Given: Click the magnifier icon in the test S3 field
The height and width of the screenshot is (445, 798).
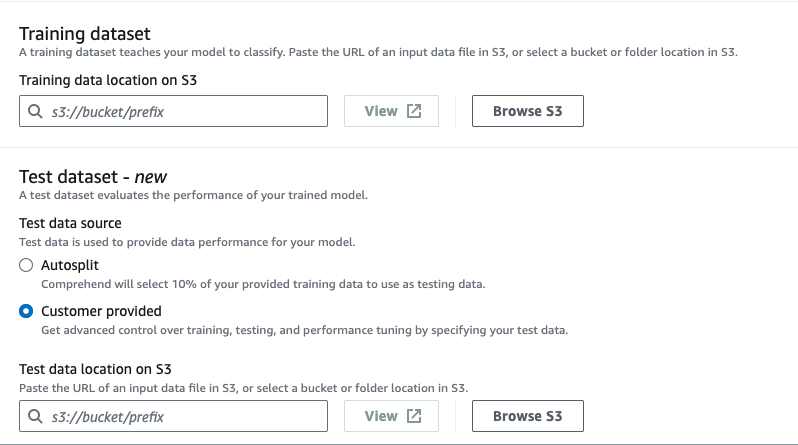Looking at the screenshot, I should (x=37, y=416).
